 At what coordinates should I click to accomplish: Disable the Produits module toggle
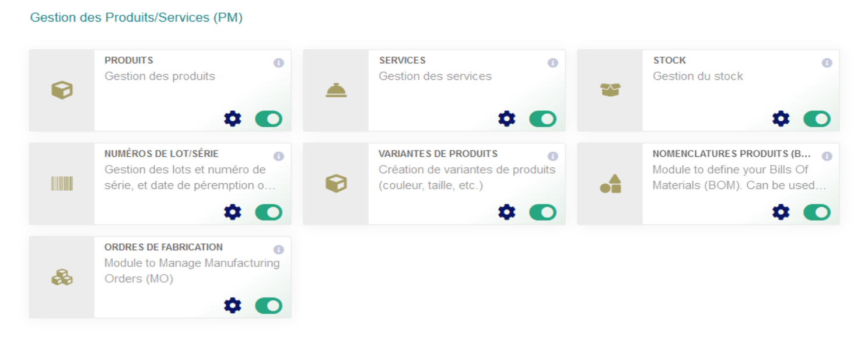(x=269, y=119)
